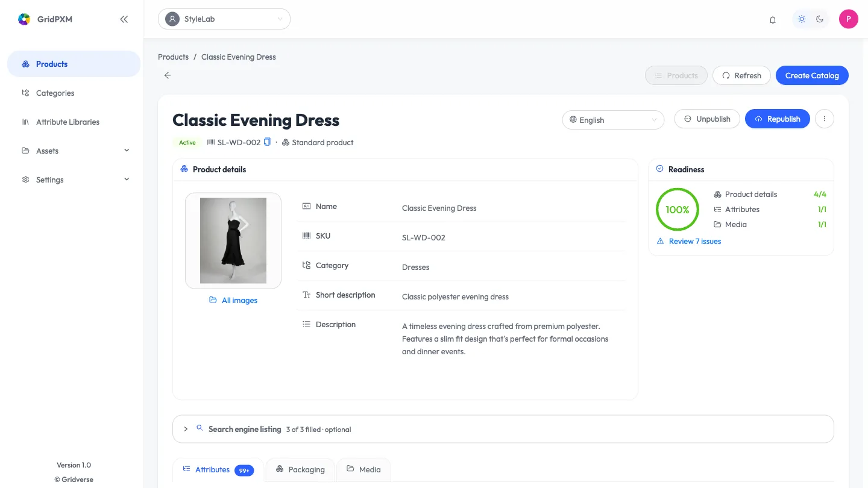Click the warning icon beside Review 7 issues

(660, 241)
